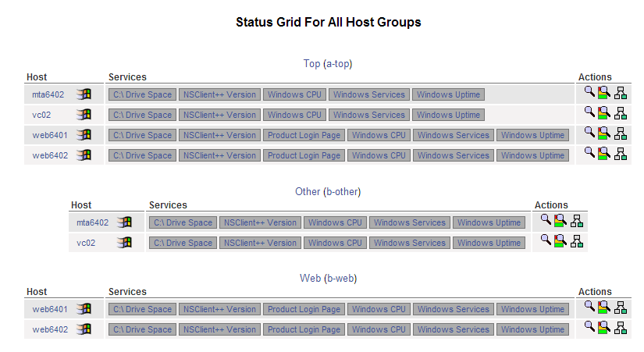644x352 pixels.
Task: Open the Other host group link
Action: coord(307,191)
